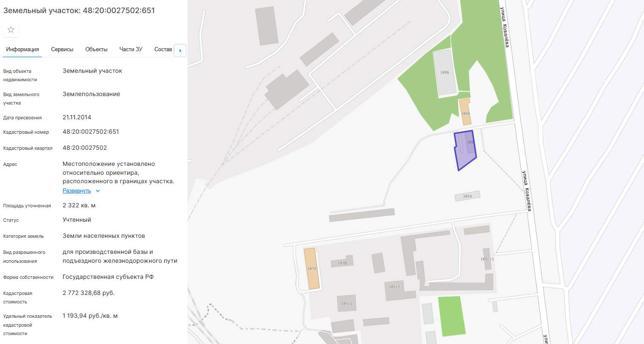Image resolution: width=644 pixels, height=344 pixels.
Task: Switch to the Информация tab
Action: [x=22, y=50]
